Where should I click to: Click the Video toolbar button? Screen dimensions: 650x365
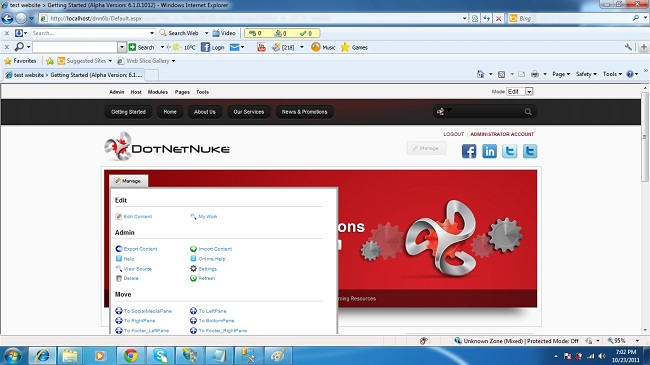[x=224, y=33]
